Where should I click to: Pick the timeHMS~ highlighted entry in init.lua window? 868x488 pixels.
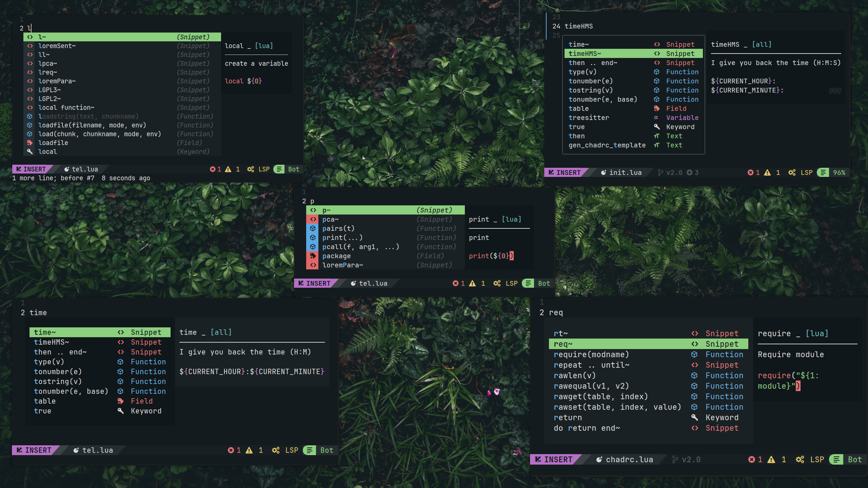tap(633, 54)
